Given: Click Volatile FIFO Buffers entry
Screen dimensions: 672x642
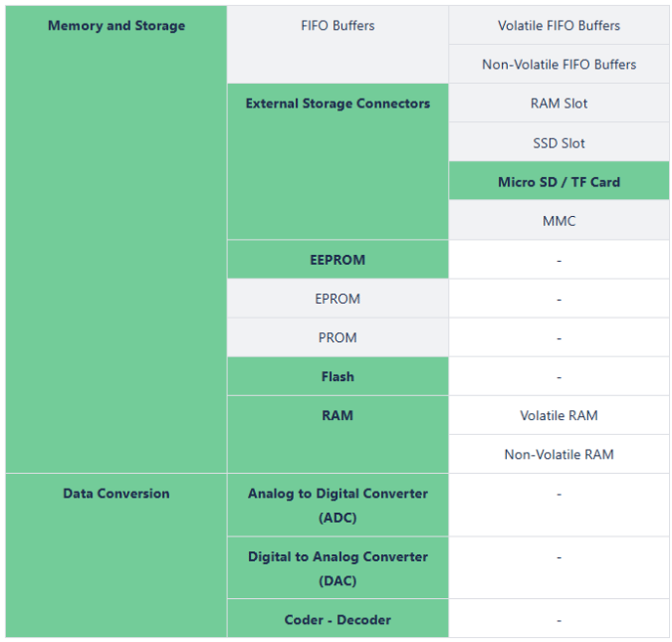Looking at the screenshot, I should (559, 26).
